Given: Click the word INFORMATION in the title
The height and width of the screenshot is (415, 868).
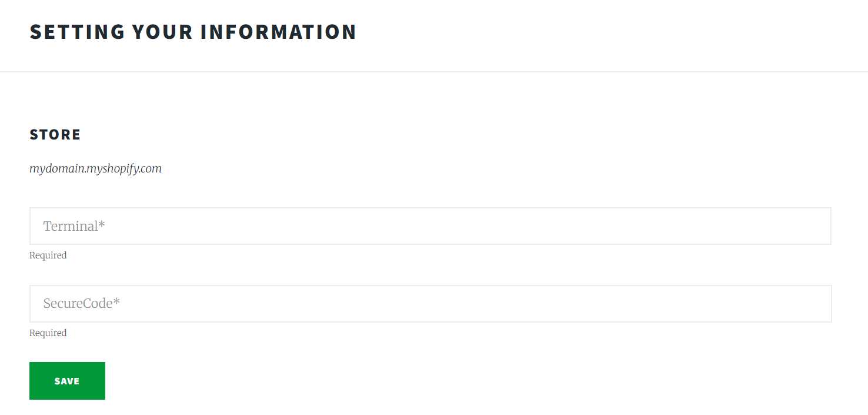Looking at the screenshot, I should coord(278,32).
